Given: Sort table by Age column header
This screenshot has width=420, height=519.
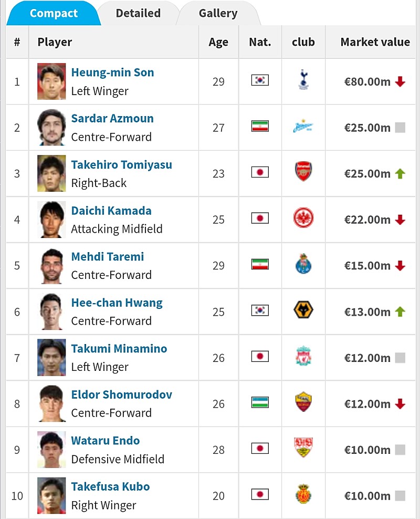Looking at the screenshot, I should coord(218,42).
